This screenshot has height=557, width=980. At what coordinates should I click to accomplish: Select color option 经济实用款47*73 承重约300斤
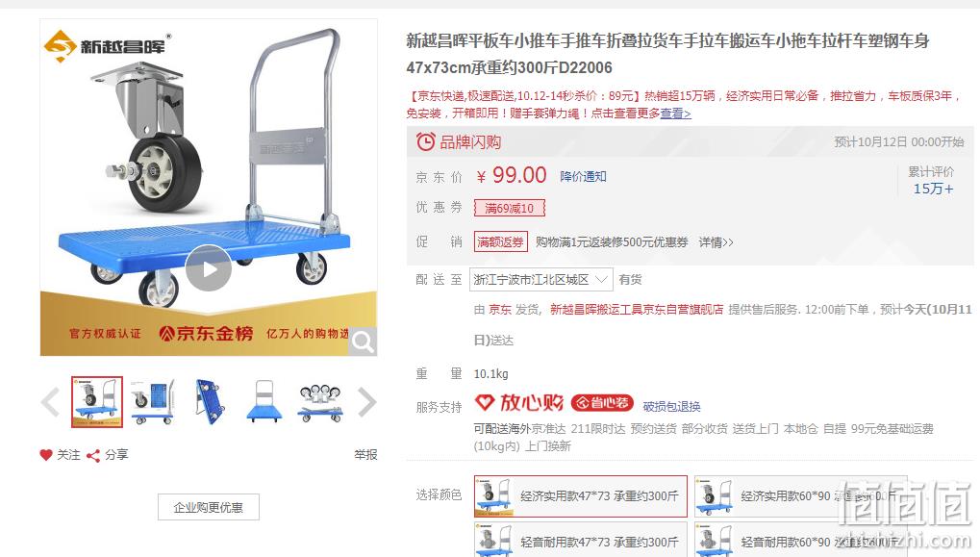(x=581, y=495)
